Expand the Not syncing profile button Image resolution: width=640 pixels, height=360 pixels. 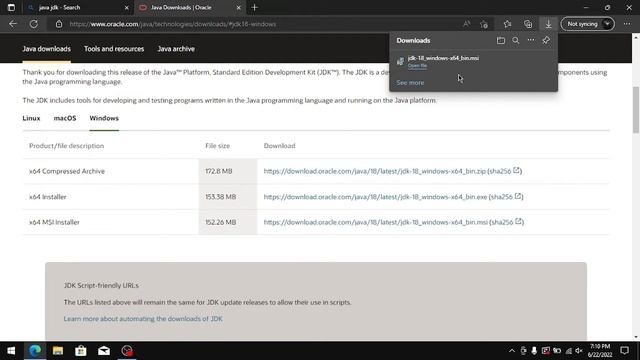click(x=587, y=24)
